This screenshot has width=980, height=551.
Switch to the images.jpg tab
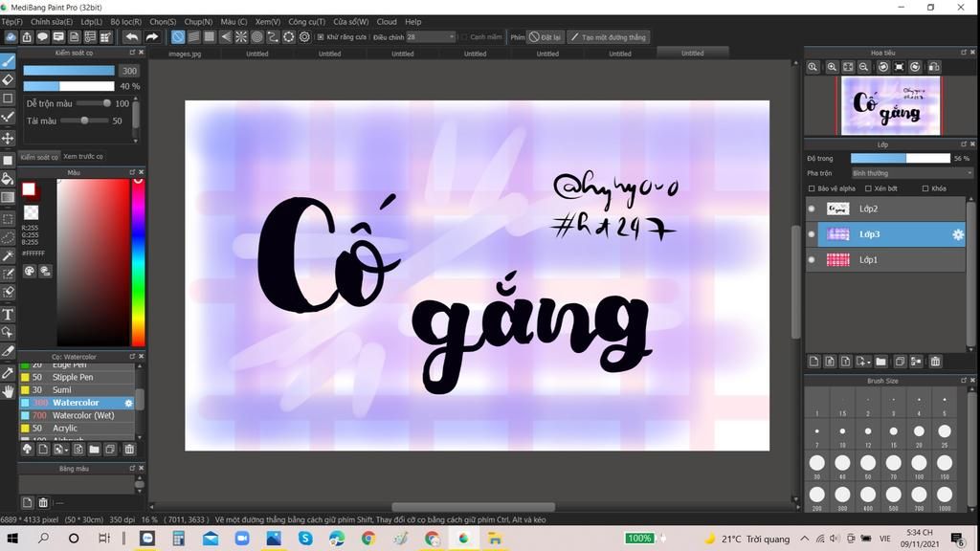point(185,54)
